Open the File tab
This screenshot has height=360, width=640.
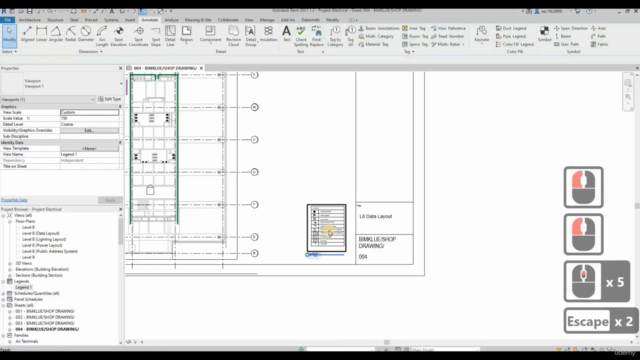[7, 20]
